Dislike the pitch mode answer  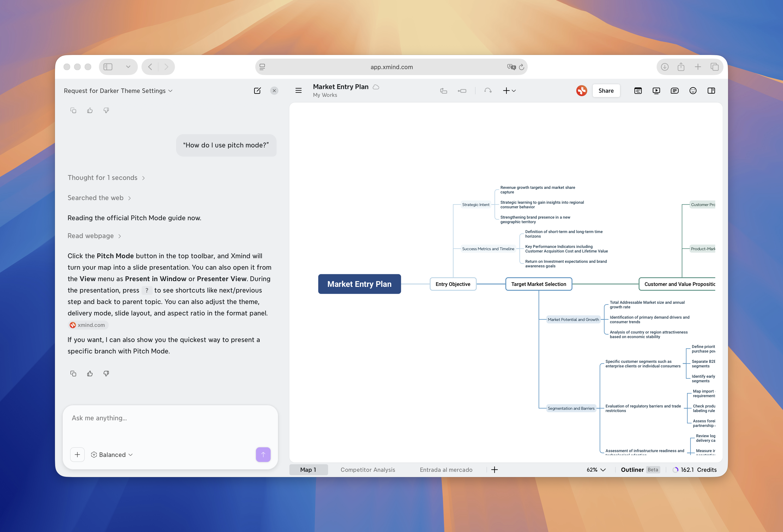coord(106,373)
